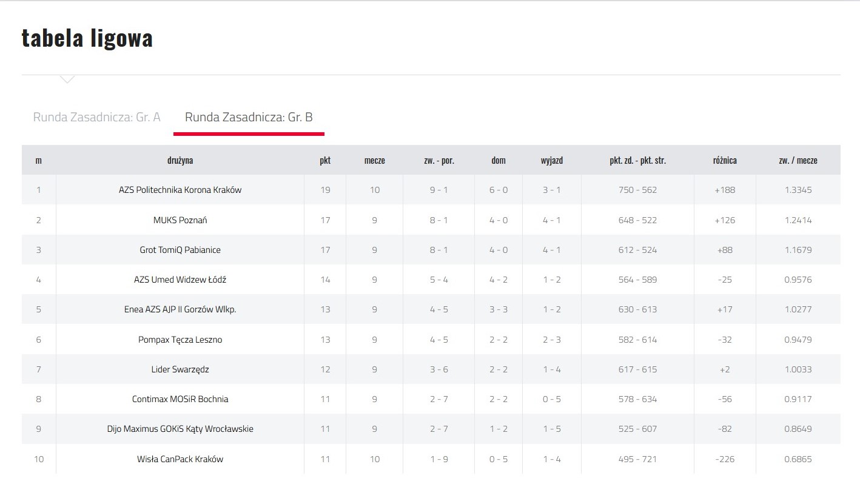Click away record 0 - 5 for Bochnia
This screenshot has height=504, width=860.
552,399
